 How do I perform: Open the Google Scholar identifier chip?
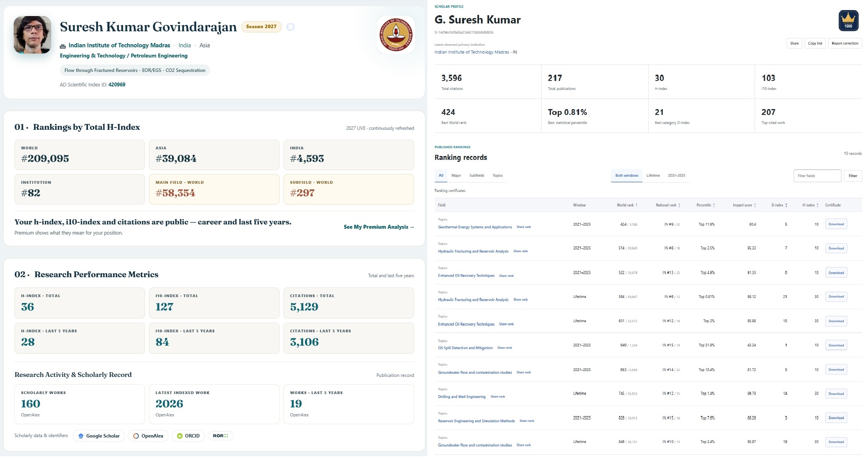(x=99, y=436)
